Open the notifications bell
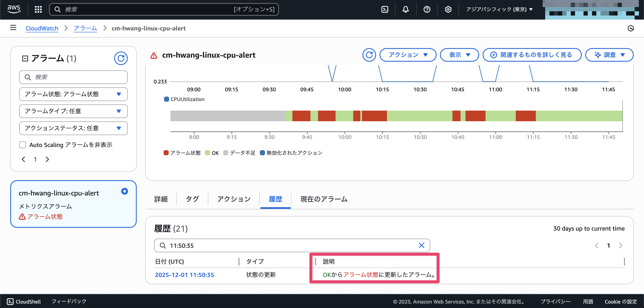Viewport: 644px width, 308px height. (x=405, y=10)
